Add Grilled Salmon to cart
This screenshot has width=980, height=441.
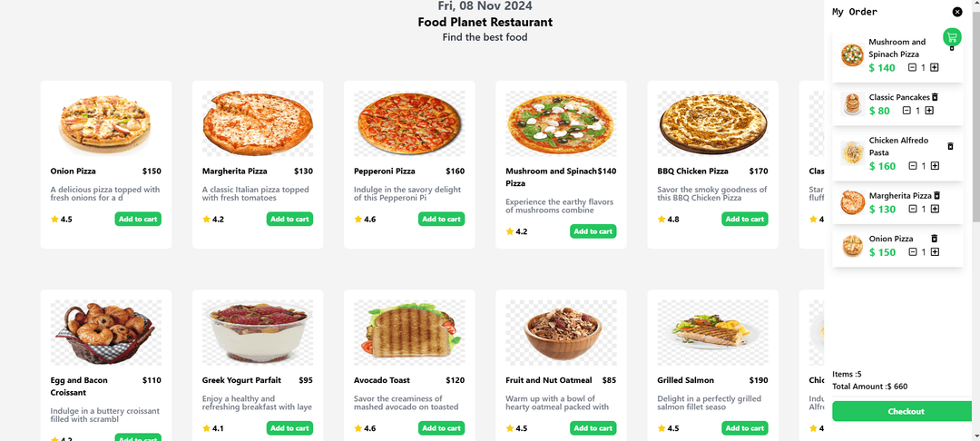[x=745, y=427]
